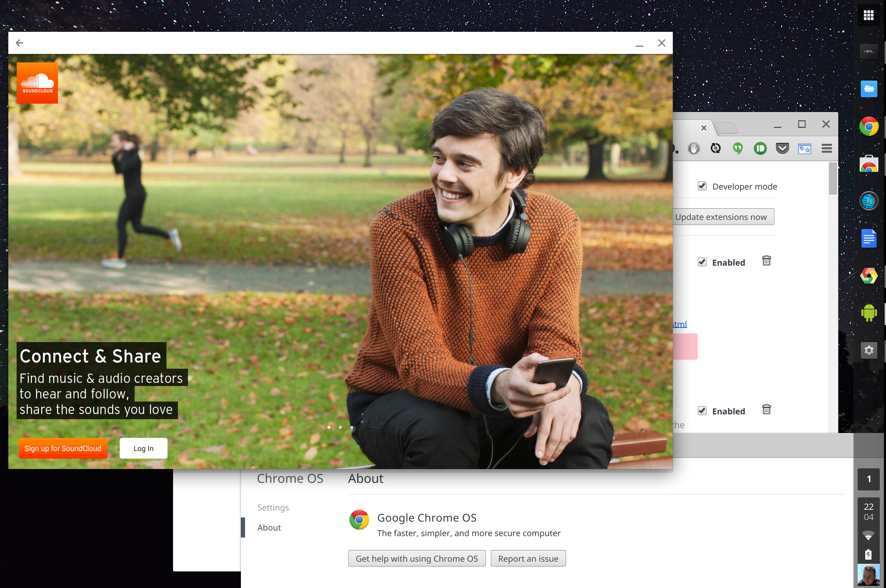Image resolution: width=886 pixels, height=588 pixels.
Task: Open Chrome Web Store icon in sidebar
Action: pos(869,163)
